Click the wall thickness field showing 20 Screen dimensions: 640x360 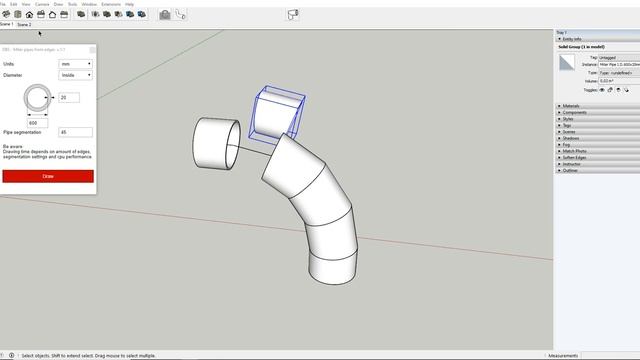pyautogui.click(x=69, y=98)
